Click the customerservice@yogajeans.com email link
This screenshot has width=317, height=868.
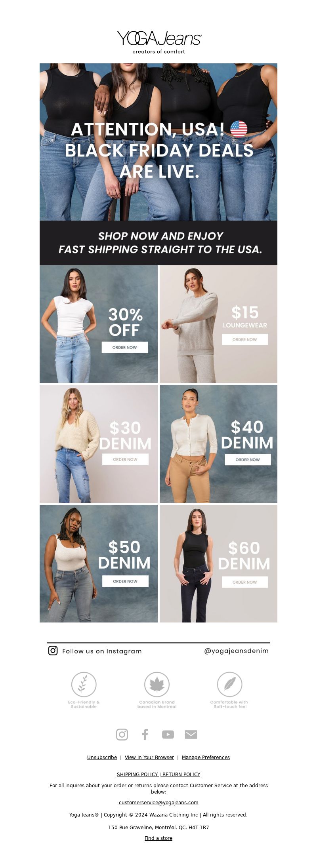click(x=158, y=803)
